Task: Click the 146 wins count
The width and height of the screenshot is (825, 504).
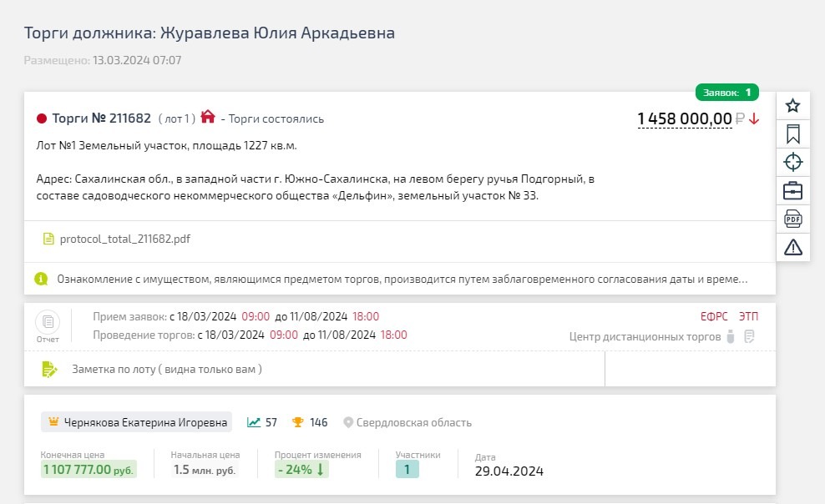Action: (318, 422)
